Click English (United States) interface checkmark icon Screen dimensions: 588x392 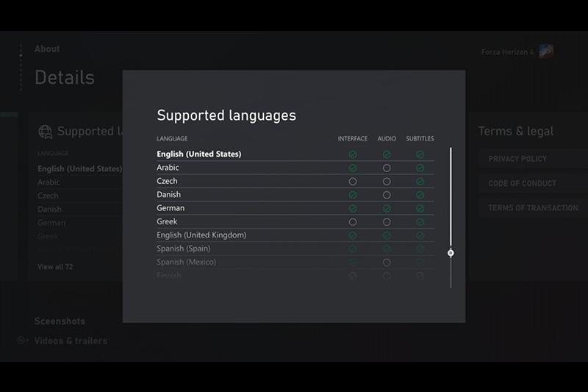(x=353, y=155)
